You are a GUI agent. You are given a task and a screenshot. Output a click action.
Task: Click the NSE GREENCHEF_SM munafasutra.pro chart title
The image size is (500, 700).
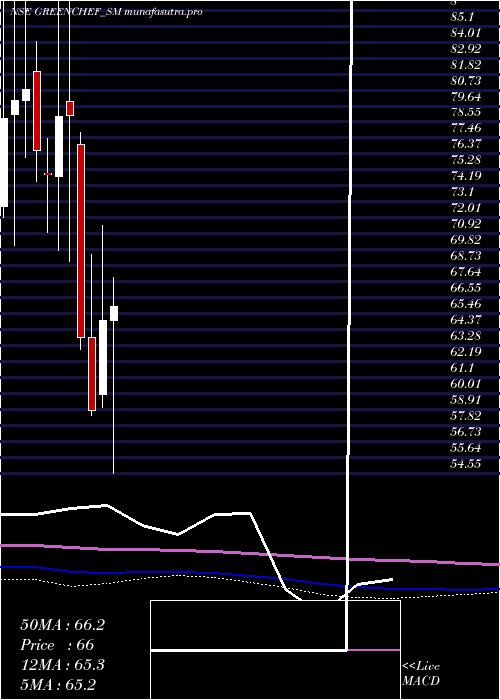106,12
